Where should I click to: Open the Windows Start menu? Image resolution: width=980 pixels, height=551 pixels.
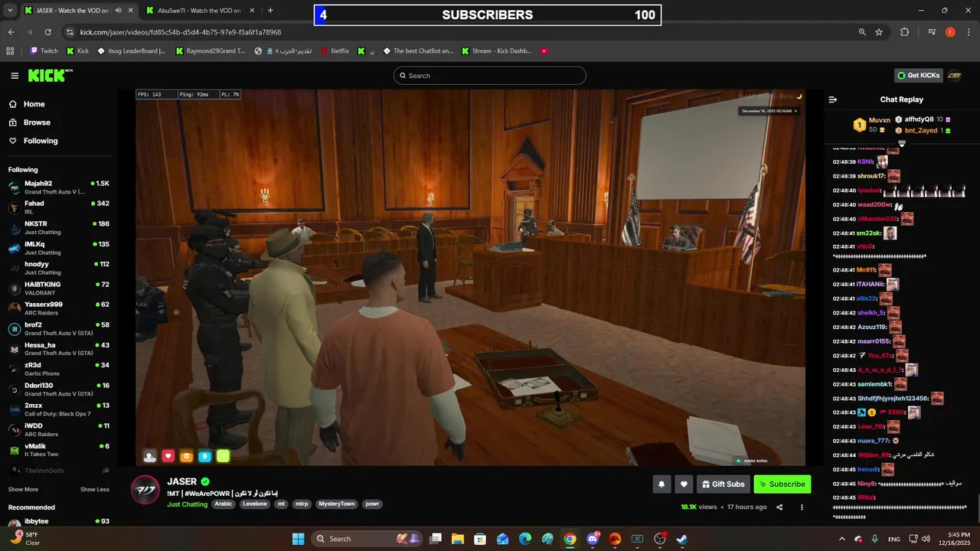tap(298, 539)
